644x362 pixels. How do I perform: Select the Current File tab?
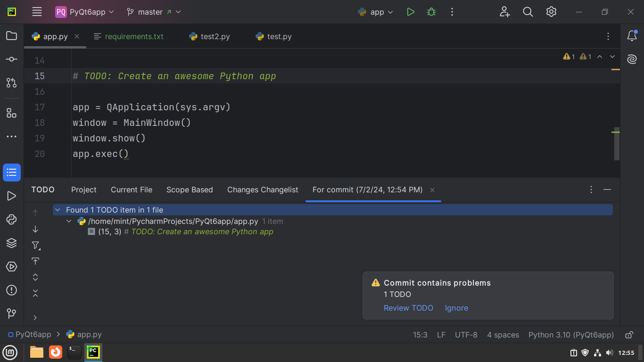point(132,189)
